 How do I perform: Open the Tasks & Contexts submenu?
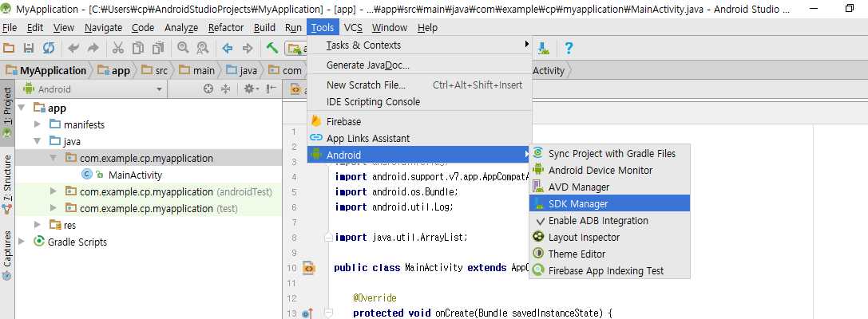click(x=419, y=45)
